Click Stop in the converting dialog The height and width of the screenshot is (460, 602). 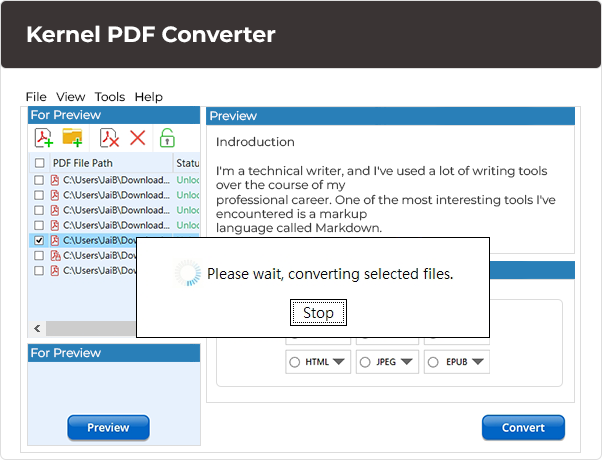[x=318, y=313]
